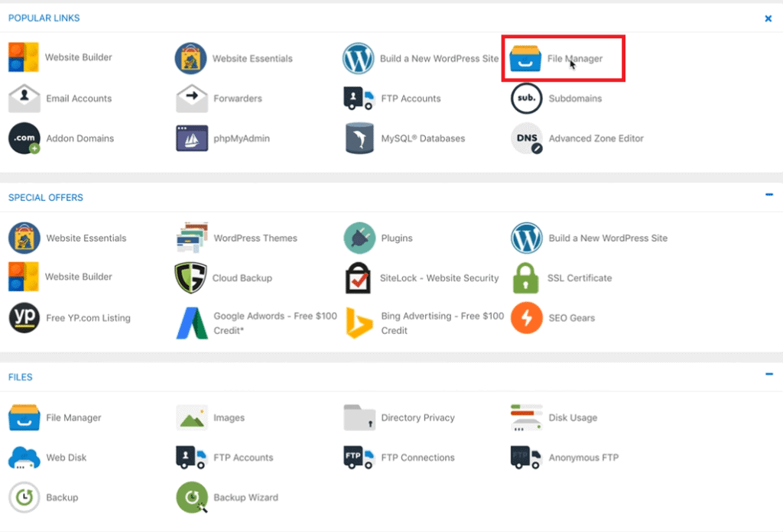Click Website Essentials icon in Popular Links
Image resolution: width=783 pixels, height=532 pixels.
point(190,58)
